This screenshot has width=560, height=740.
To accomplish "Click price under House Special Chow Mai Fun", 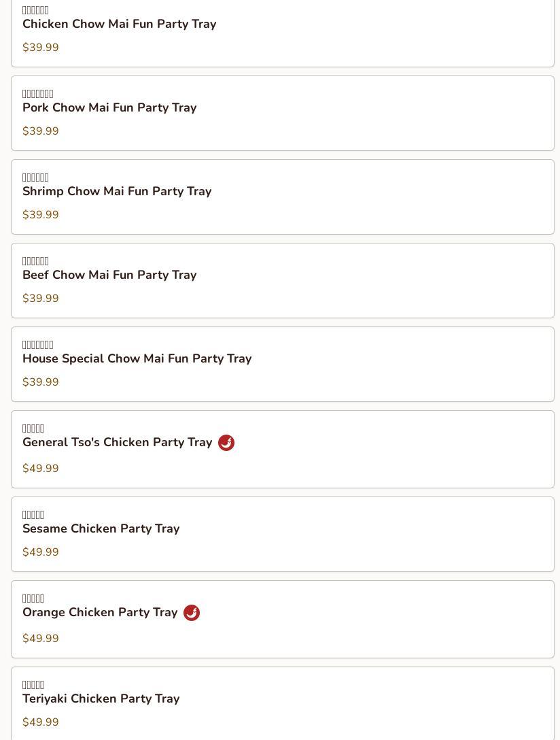I will [41, 382].
